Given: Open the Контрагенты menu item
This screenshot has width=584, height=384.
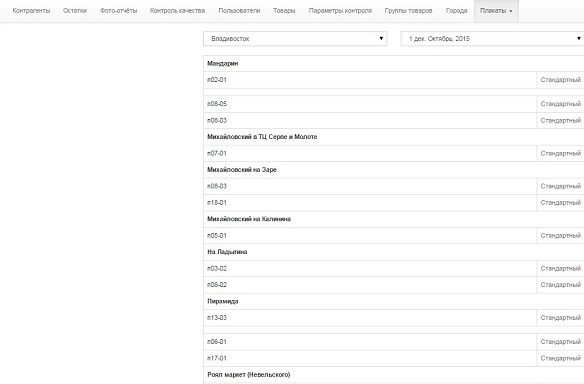Looking at the screenshot, I should (31, 11).
